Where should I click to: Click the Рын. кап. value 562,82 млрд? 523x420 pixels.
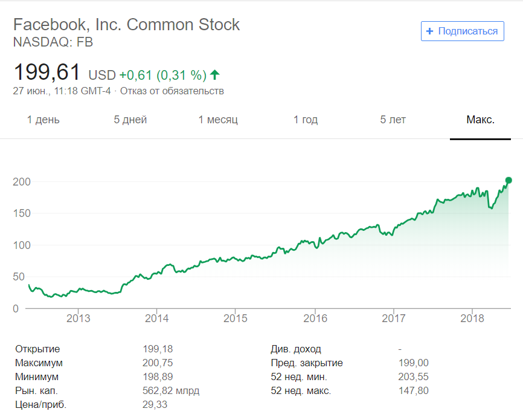click(x=170, y=391)
